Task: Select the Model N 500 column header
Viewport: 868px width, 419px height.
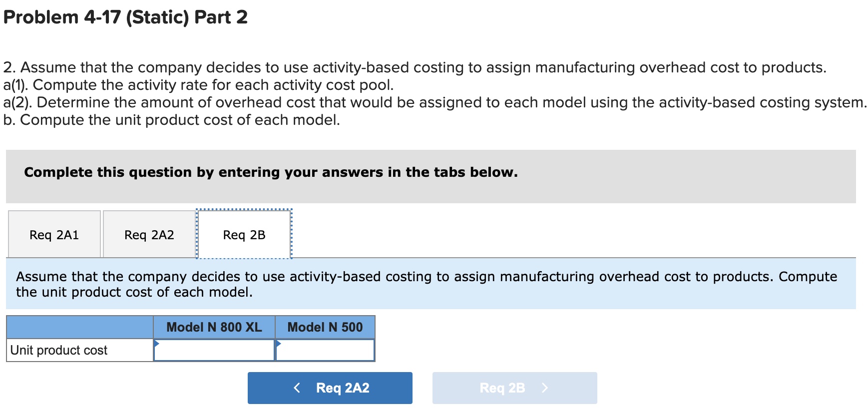Action: coord(325,327)
